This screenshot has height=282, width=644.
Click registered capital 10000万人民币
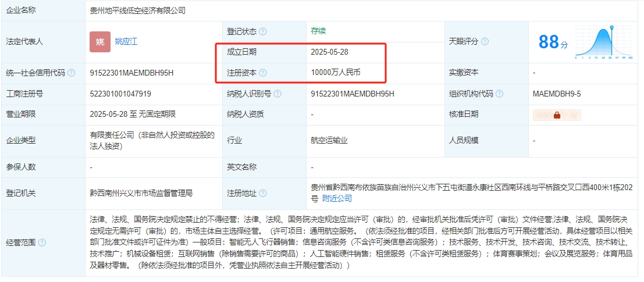point(336,73)
